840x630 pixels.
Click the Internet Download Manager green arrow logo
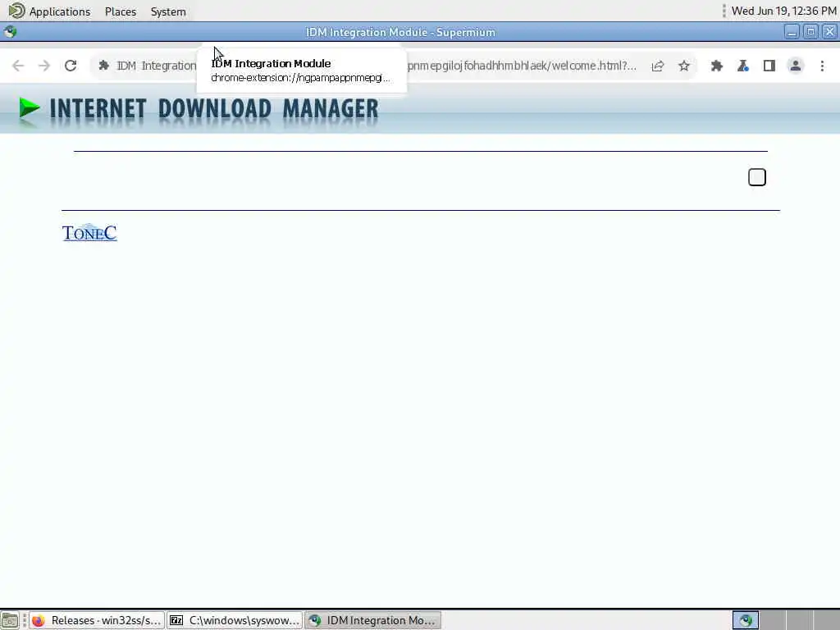[29, 108]
